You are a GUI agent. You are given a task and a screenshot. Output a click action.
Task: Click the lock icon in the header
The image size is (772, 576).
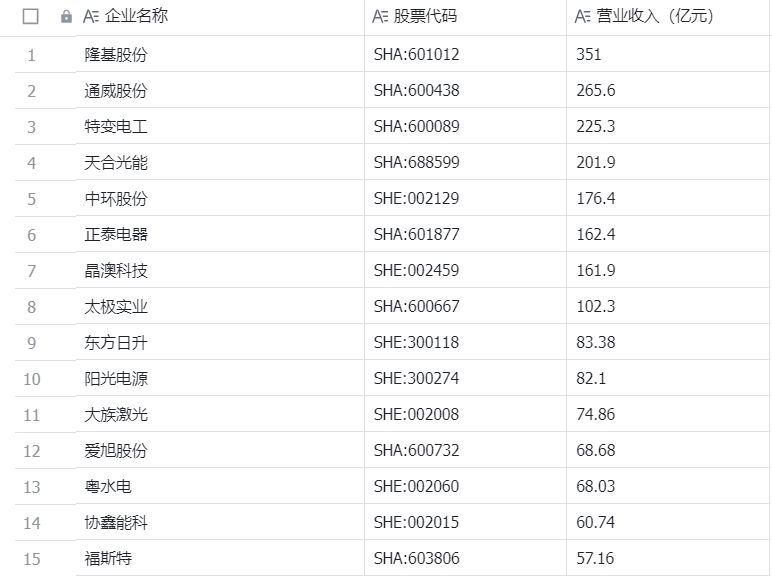66,17
